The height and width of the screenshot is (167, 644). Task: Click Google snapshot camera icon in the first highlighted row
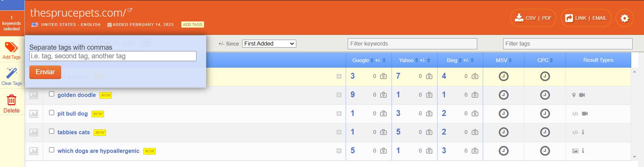384,76
